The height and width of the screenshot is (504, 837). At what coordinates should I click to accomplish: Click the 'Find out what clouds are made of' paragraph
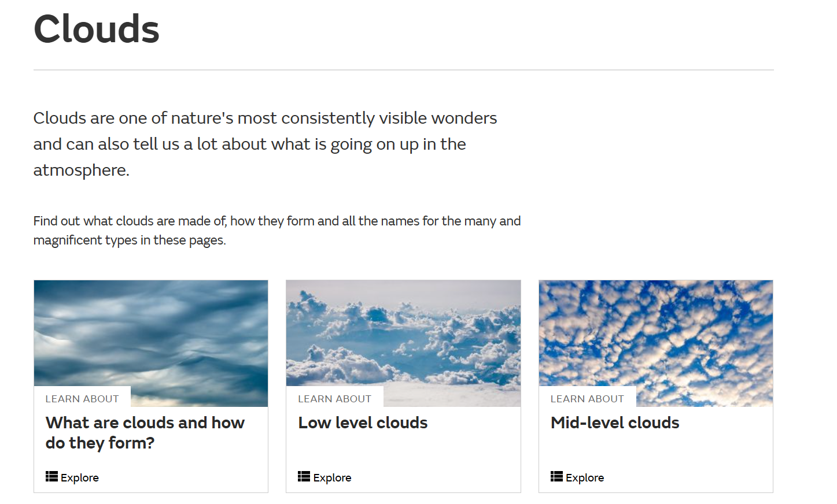(x=277, y=231)
